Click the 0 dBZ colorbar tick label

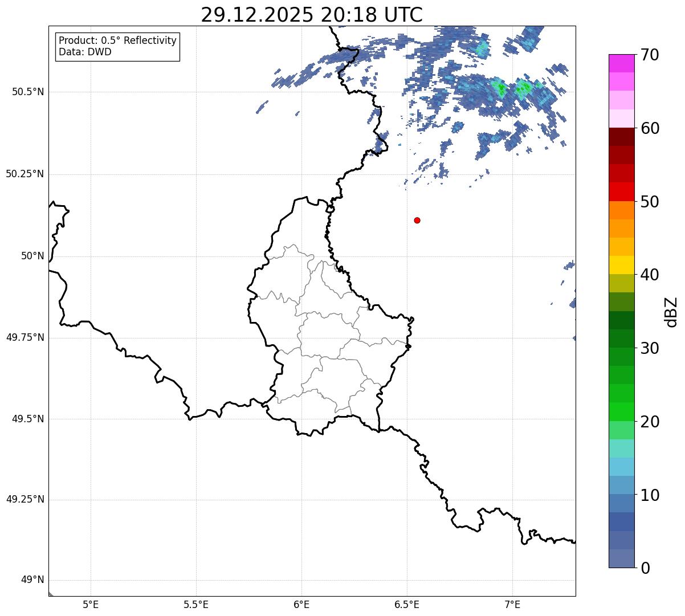pos(645,568)
